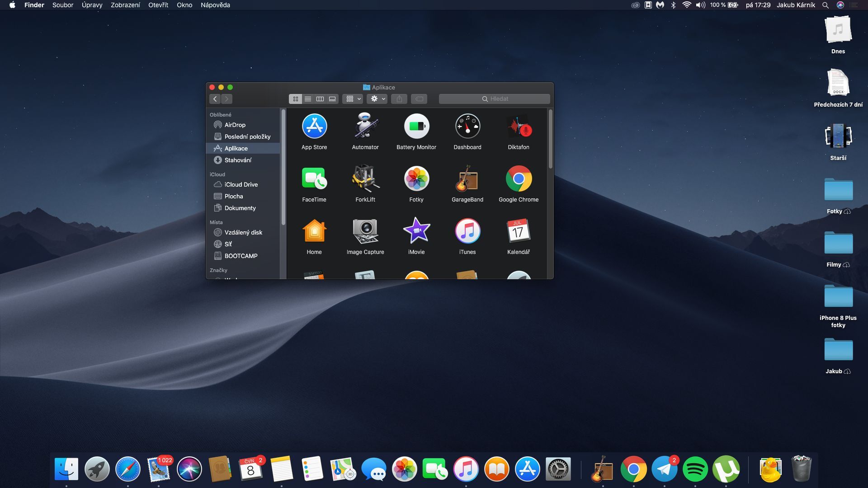868x488 pixels.
Task: Enable gallery view mode
Action: click(332, 99)
